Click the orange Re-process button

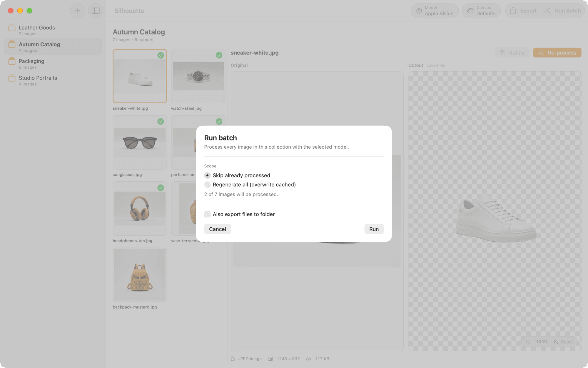(557, 53)
